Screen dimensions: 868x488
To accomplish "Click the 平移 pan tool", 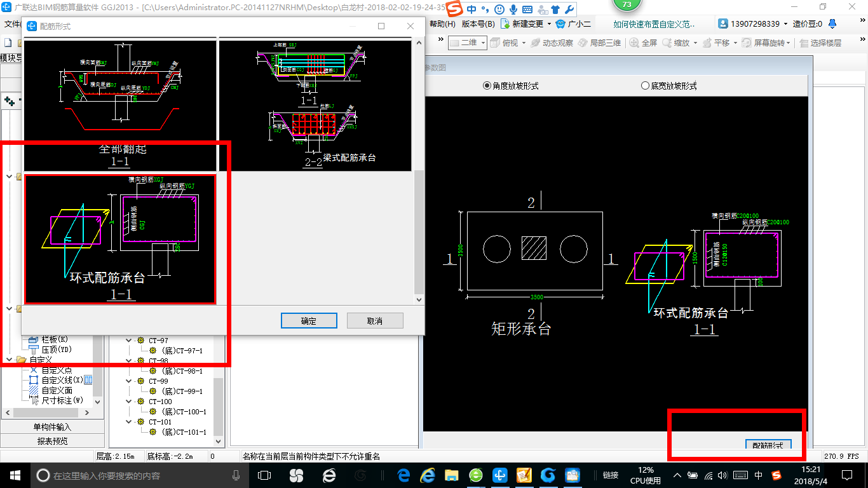I will (x=715, y=43).
